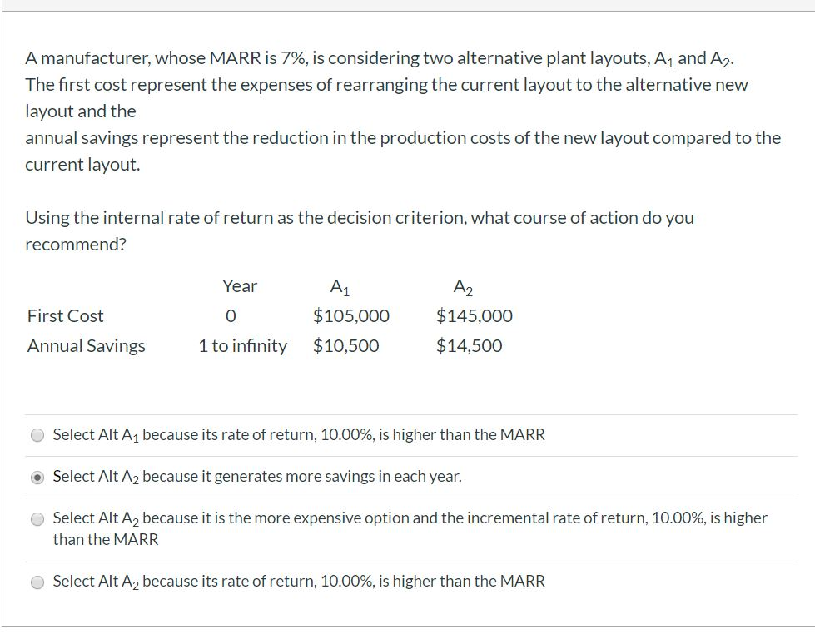The width and height of the screenshot is (815, 644).
Task: Click the Year column header
Action: [240, 286]
